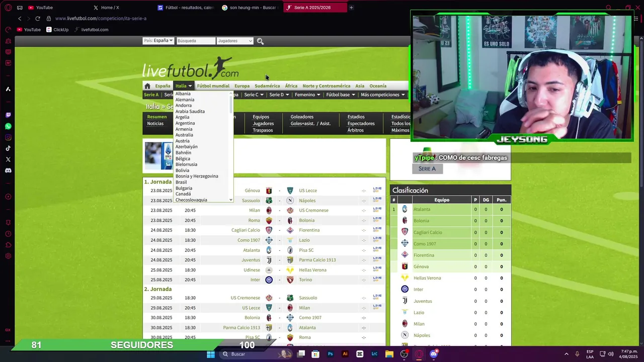Click the Búsqueda search input field
This screenshot has height=362, width=644.
[196, 41]
